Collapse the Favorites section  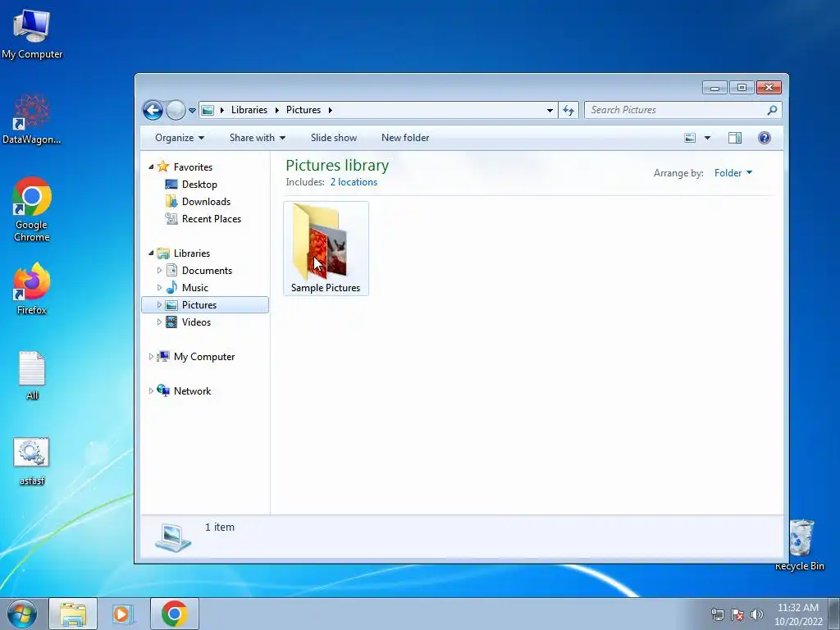click(x=151, y=167)
